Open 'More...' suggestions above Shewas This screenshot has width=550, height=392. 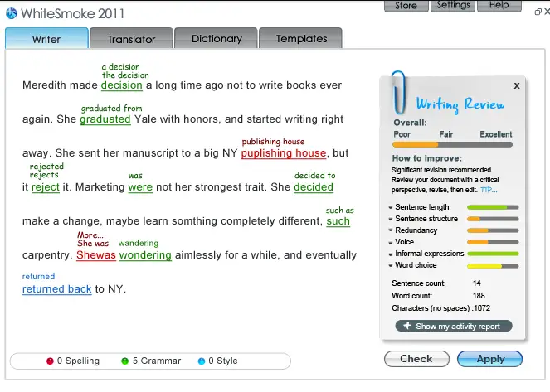point(90,235)
